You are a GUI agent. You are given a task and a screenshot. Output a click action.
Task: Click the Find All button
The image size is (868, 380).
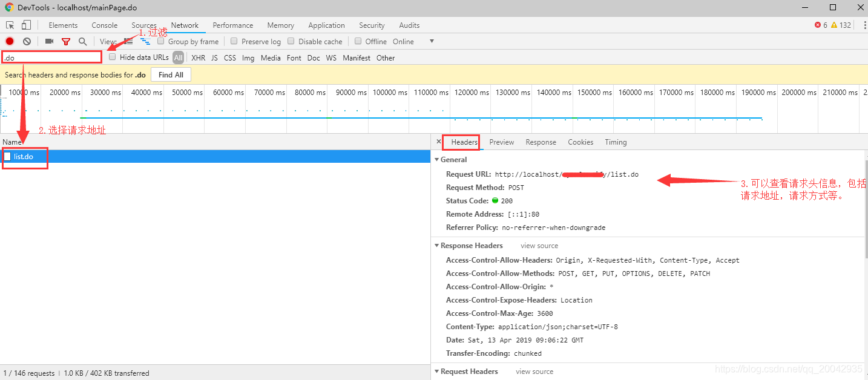pos(171,75)
